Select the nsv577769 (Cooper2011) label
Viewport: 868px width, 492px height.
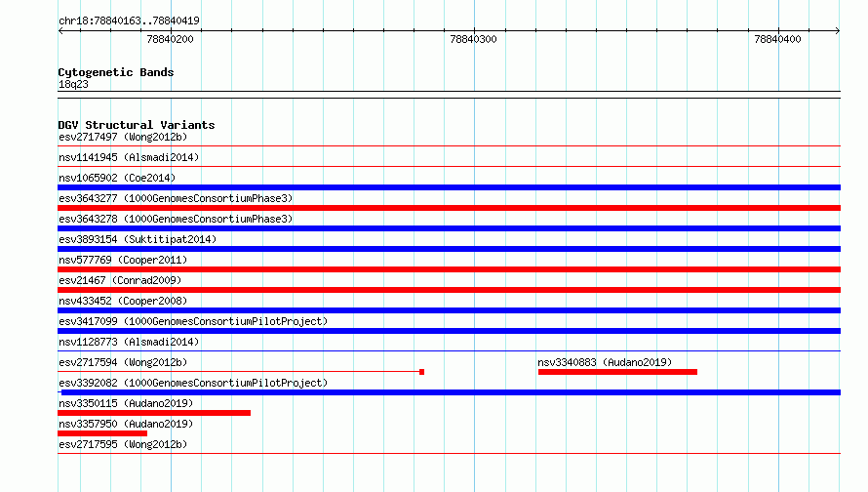123,260
